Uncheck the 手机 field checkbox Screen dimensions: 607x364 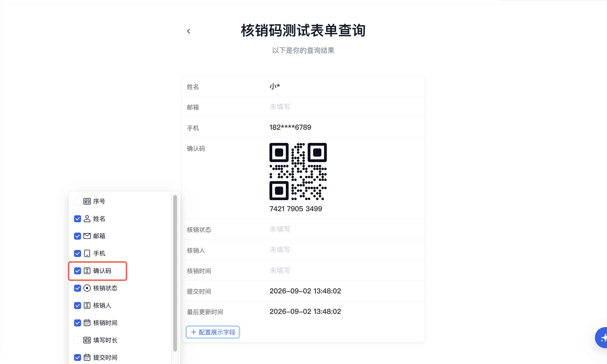[x=77, y=253]
